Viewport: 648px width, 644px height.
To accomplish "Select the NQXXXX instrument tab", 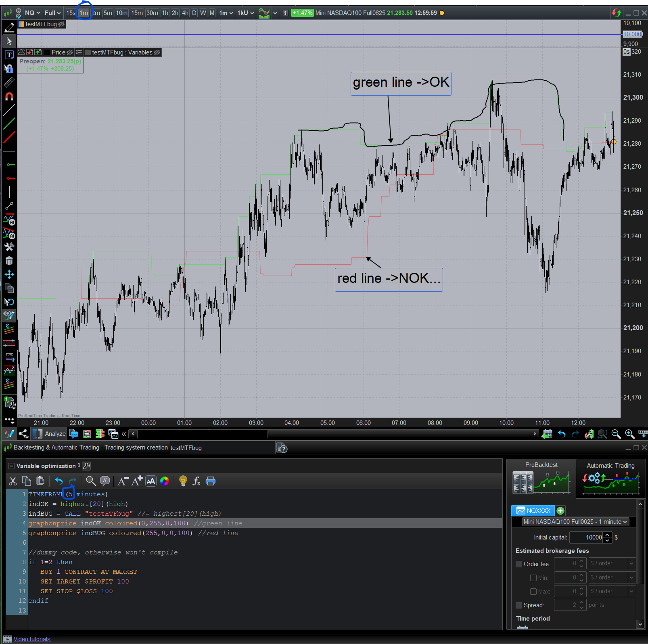I will tap(533, 511).
